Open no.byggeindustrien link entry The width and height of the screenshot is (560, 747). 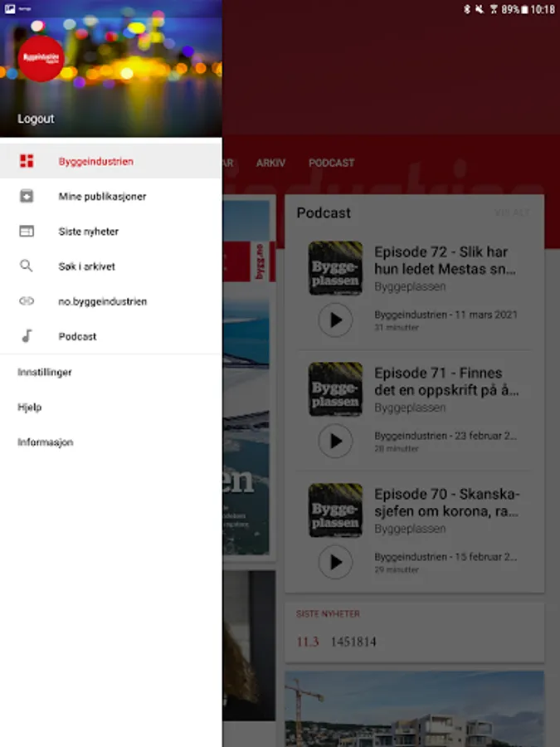[x=111, y=301]
